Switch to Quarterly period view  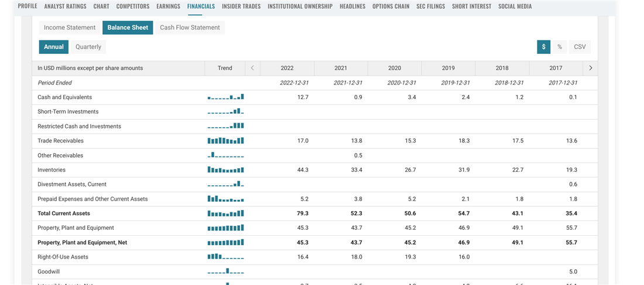(x=88, y=47)
